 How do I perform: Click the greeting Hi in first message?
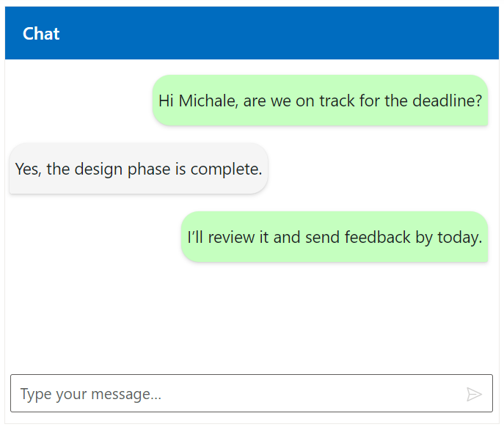coord(166,101)
